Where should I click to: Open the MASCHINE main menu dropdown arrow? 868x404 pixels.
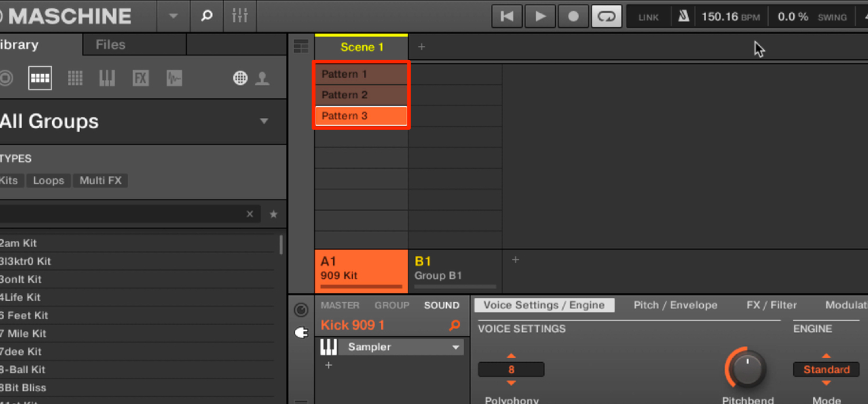173,16
